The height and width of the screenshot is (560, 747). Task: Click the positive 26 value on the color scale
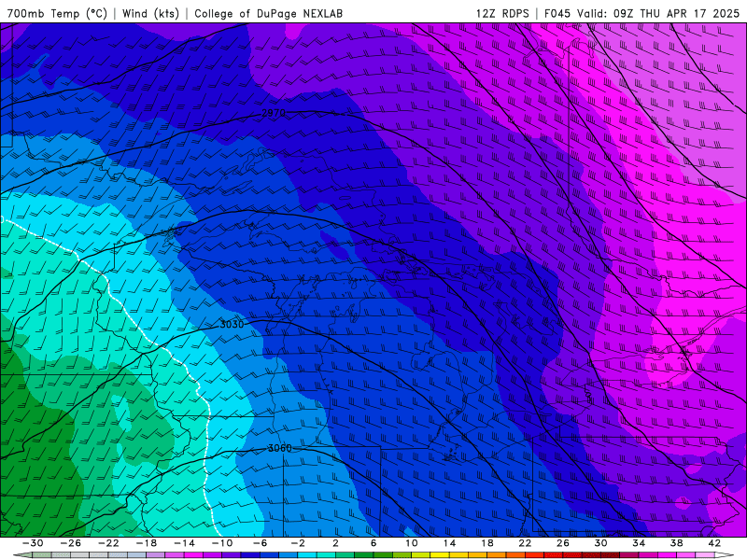click(x=563, y=543)
